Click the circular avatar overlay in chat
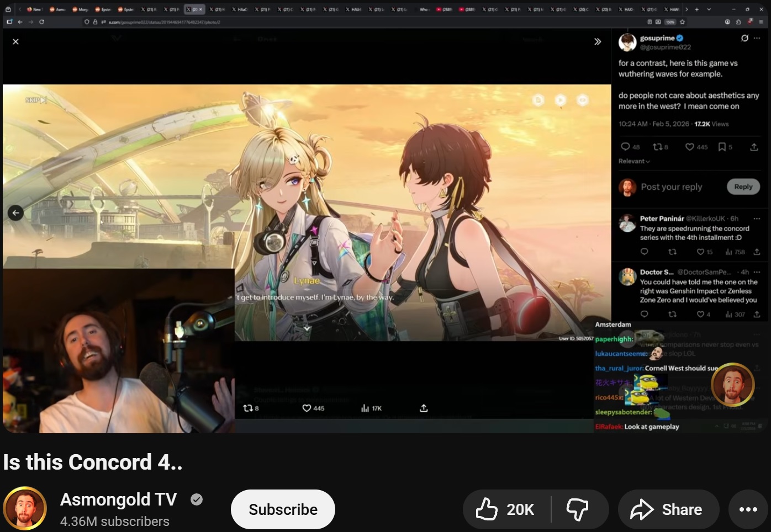Viewport: 771px width, 532px height. (732, 385)
